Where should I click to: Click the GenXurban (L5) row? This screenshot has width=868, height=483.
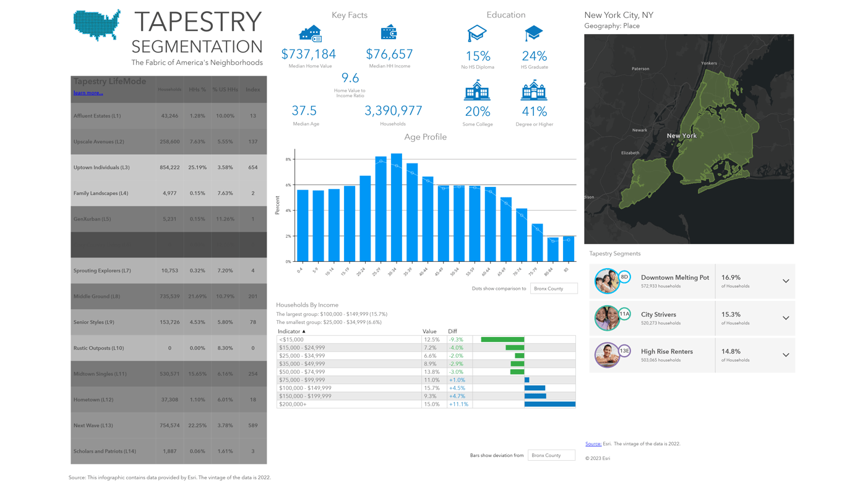(169, 219)
